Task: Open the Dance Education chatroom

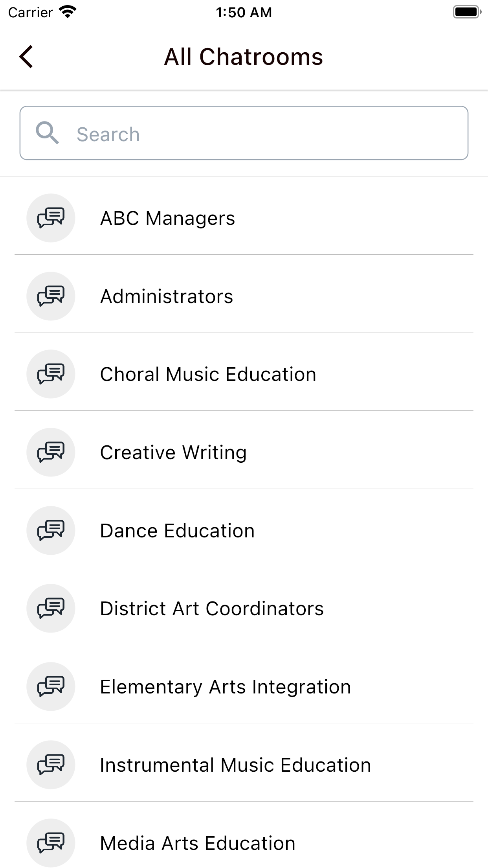Action: click(x=177, y=531)
